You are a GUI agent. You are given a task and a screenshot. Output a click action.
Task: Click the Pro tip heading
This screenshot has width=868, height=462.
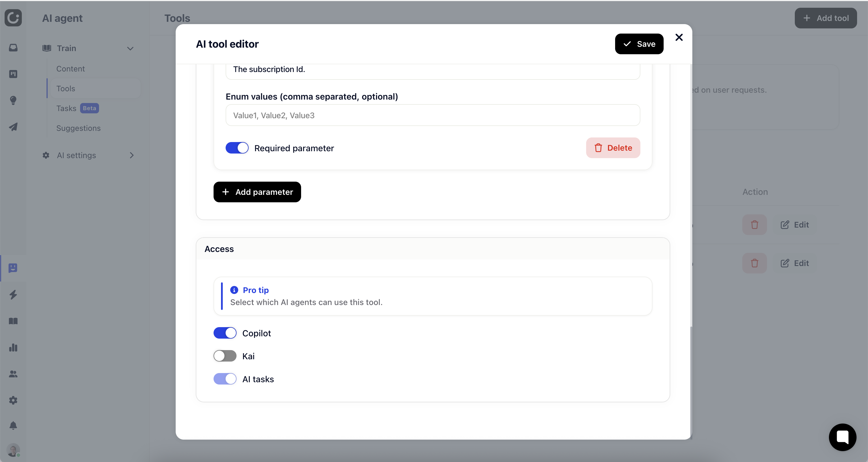click(256, 290)
